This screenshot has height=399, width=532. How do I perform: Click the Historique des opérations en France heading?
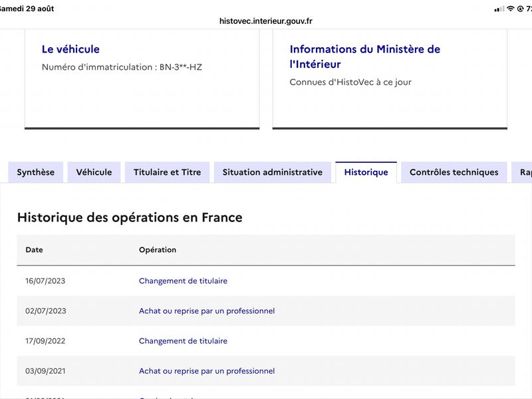pyautogui.click(x=130, y=217)
